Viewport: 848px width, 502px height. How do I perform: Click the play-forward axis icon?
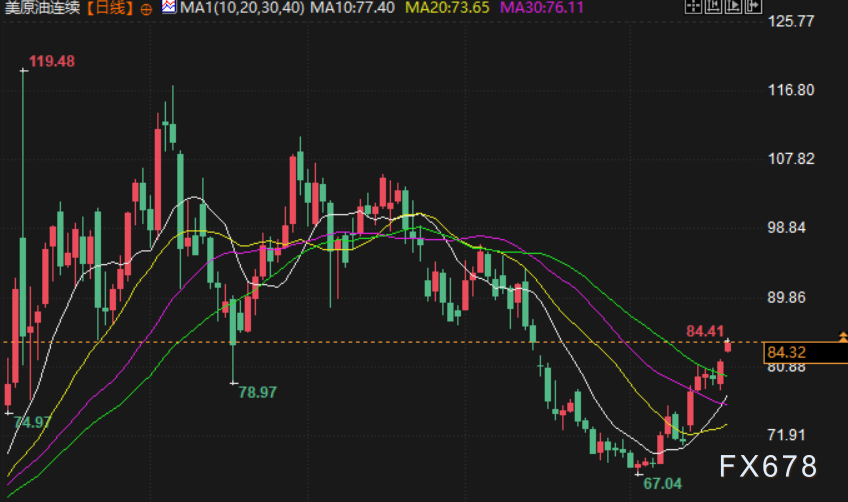(x=733, y=6)
